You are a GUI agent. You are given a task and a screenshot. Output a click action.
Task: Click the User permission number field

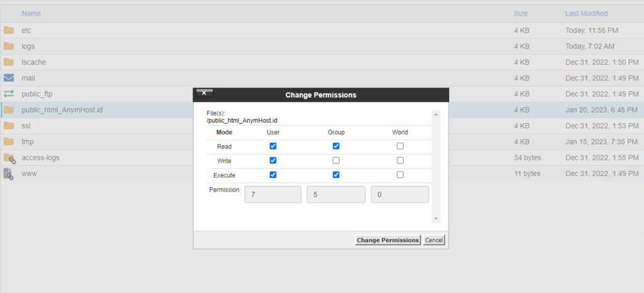(x=273, y=194)
